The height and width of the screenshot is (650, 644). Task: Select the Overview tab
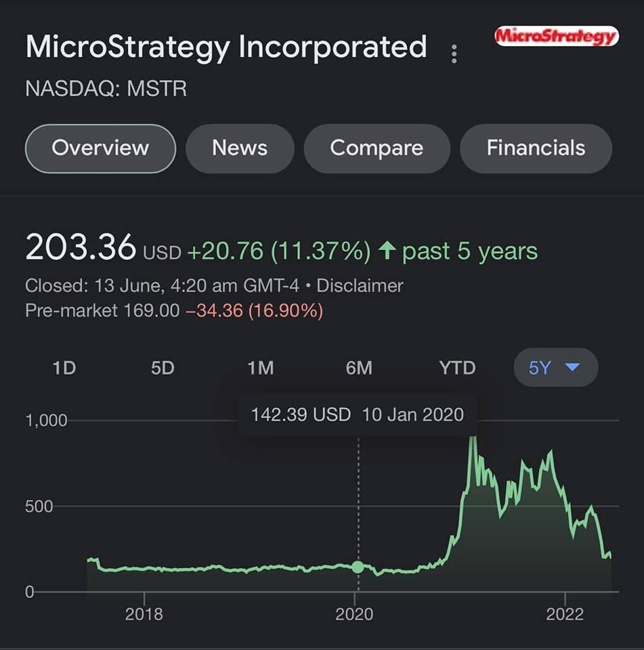(100, 148)
